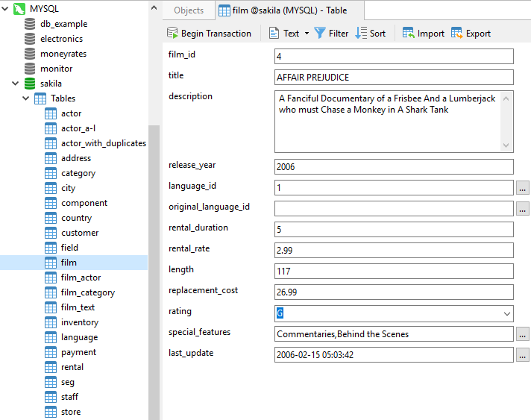Screen dimensions: 531x420
Task: Click the inventory table icon
Action: (x=51, y=322)
